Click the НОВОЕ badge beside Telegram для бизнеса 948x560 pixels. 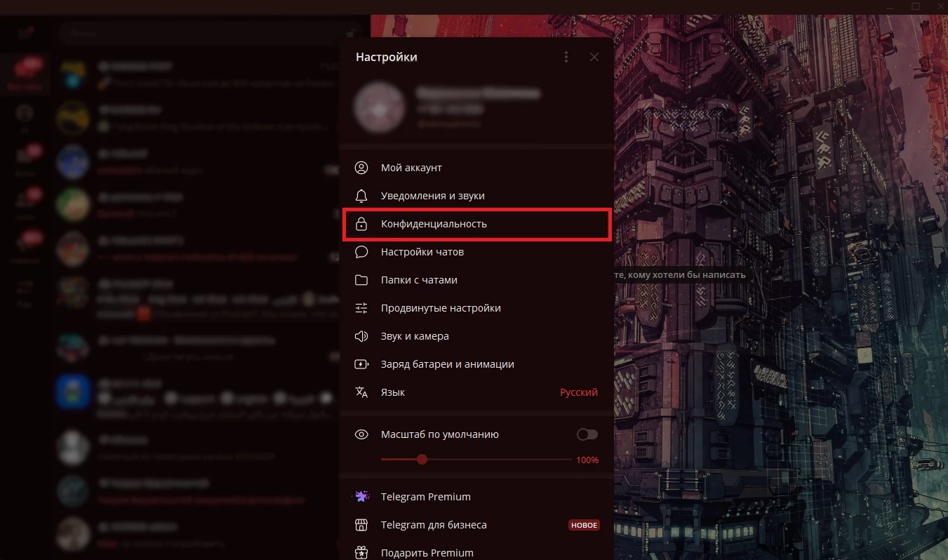(x=584, y=525)
